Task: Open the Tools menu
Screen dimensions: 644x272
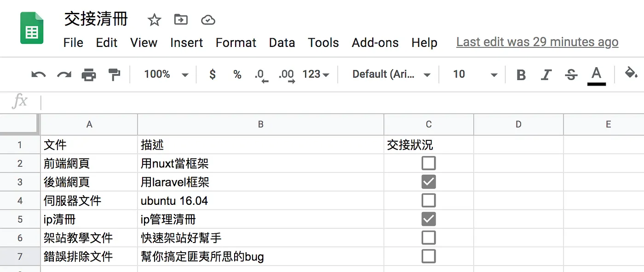Action: click(x=323, y=43)
